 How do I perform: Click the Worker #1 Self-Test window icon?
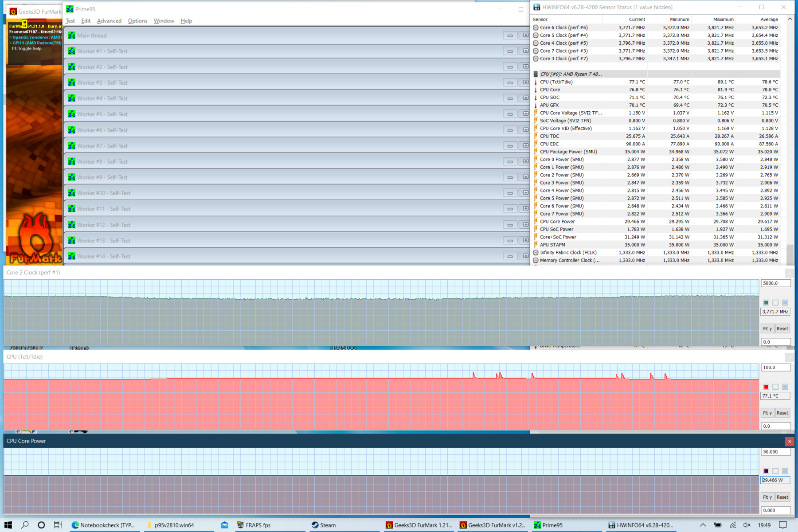(71, 51)
